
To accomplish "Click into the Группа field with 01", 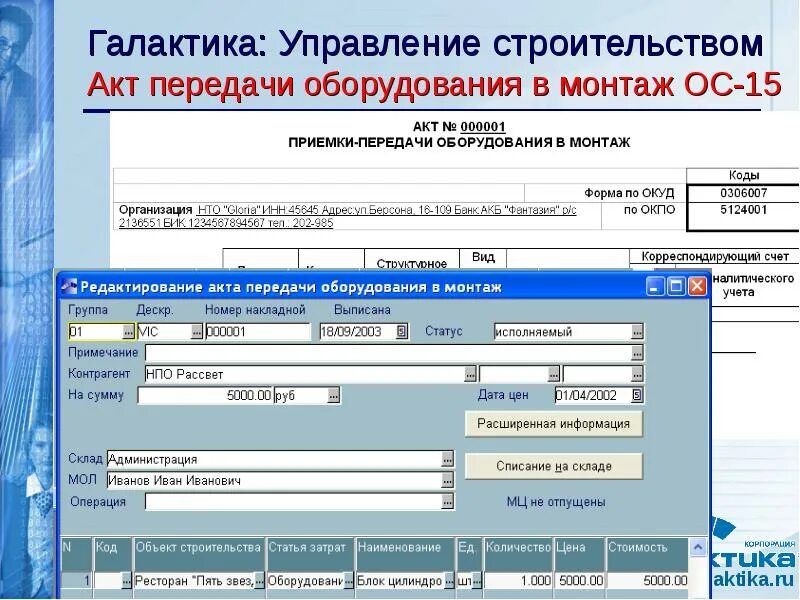I will coord(96,332).
